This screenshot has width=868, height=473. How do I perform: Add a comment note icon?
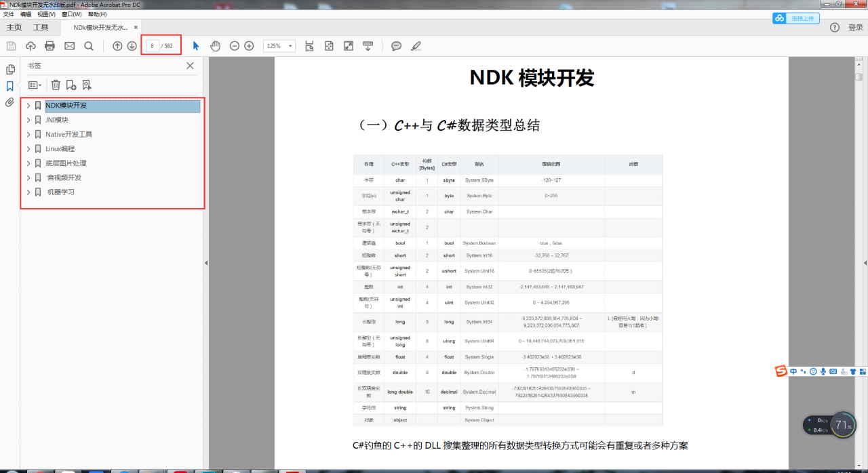pyautogui.click(x=397, y=46)
